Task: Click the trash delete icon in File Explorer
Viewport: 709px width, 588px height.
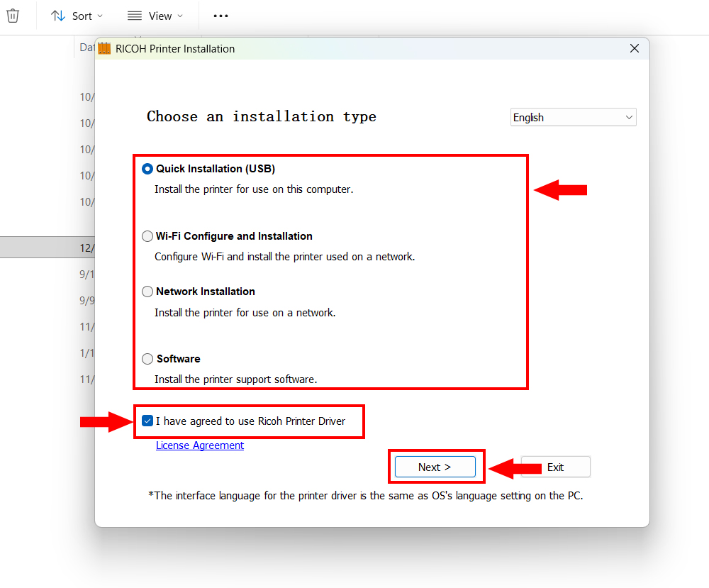Action: click(13, 16)
